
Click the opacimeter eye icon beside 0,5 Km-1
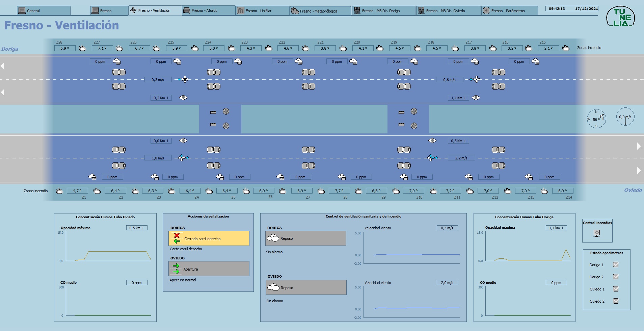[x=432, y=141]
